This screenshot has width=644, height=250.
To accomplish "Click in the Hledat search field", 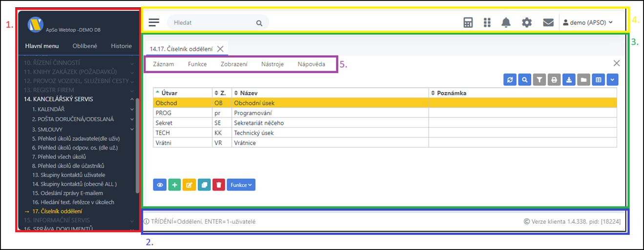I will (x=212, y=22).
